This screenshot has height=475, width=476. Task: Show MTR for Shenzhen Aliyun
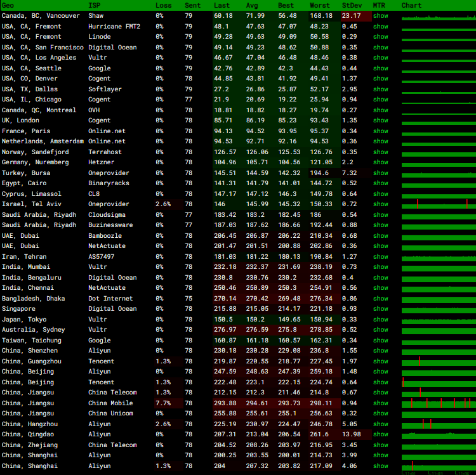tap(381, 351)
